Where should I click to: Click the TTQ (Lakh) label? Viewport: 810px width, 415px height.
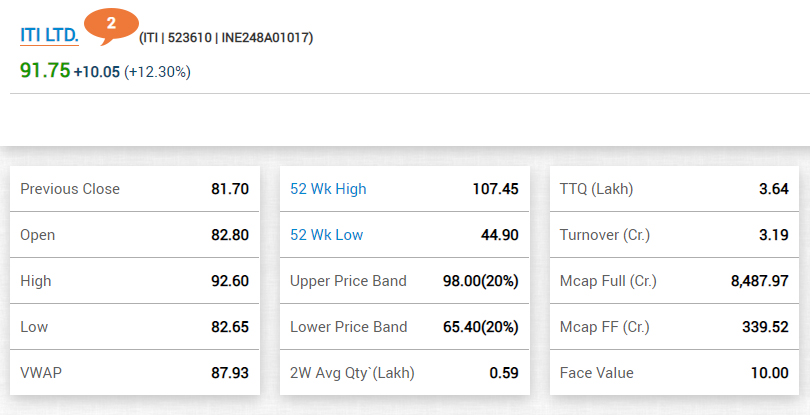597,189
